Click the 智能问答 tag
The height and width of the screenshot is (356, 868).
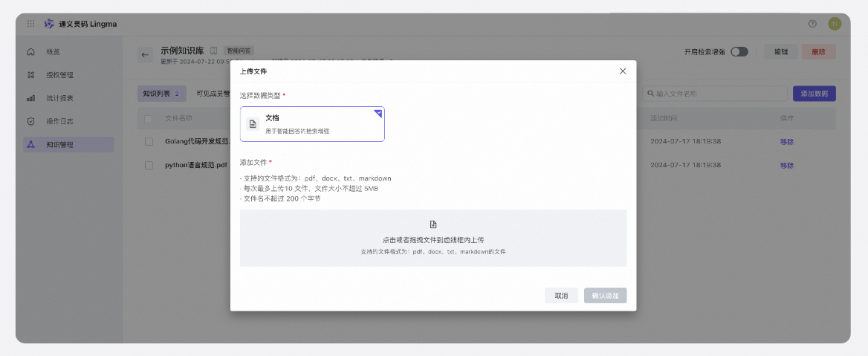point(239,51)
